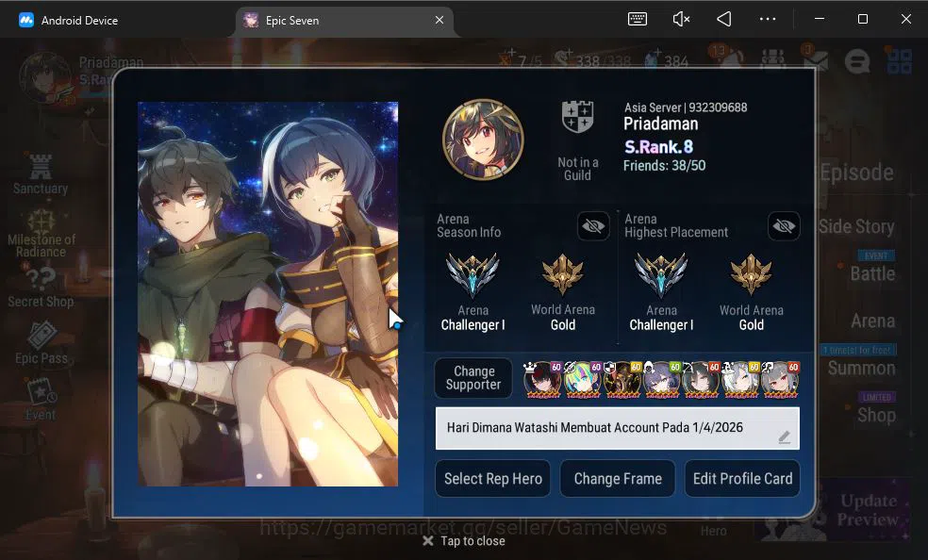Viewport: 928px width, 560px height.
Task: Open the Side Story menu entry
Action: click(x=856, y=226)
